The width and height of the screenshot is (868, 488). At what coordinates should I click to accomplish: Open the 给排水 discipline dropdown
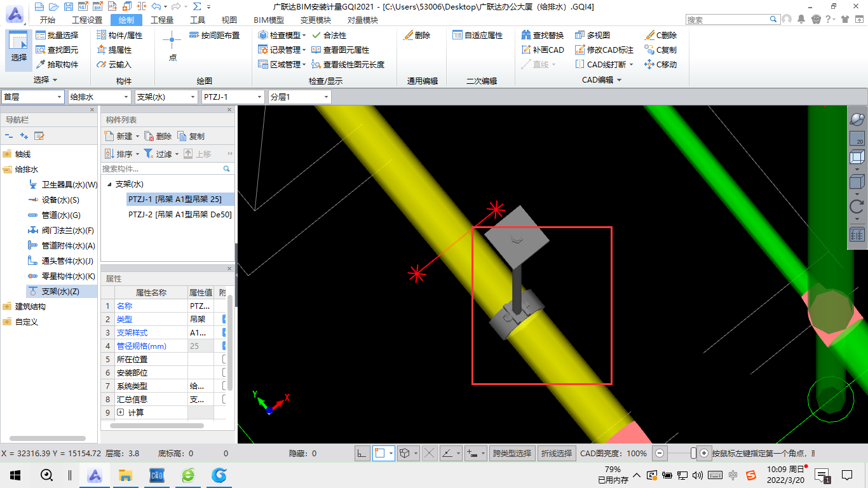pyautogui.click(x=99, y=97)
